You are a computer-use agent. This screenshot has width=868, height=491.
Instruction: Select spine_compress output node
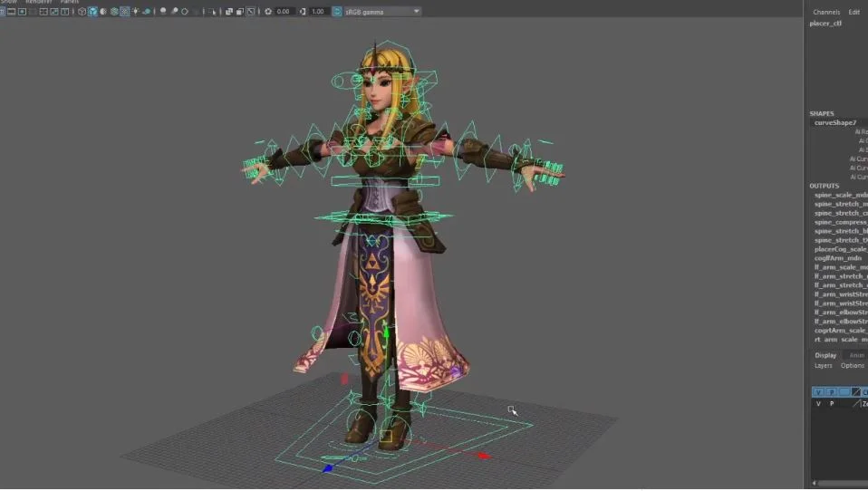click(x=841, y=222)
